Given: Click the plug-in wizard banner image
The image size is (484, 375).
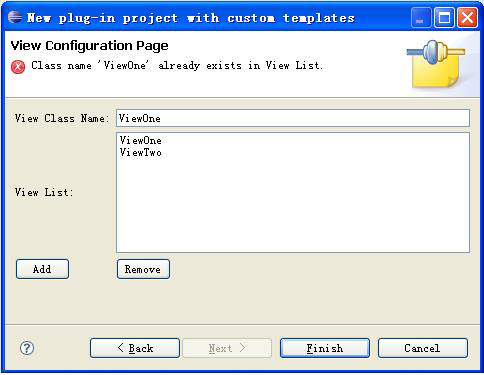Looking at the screenshot, I should [436, 63].
